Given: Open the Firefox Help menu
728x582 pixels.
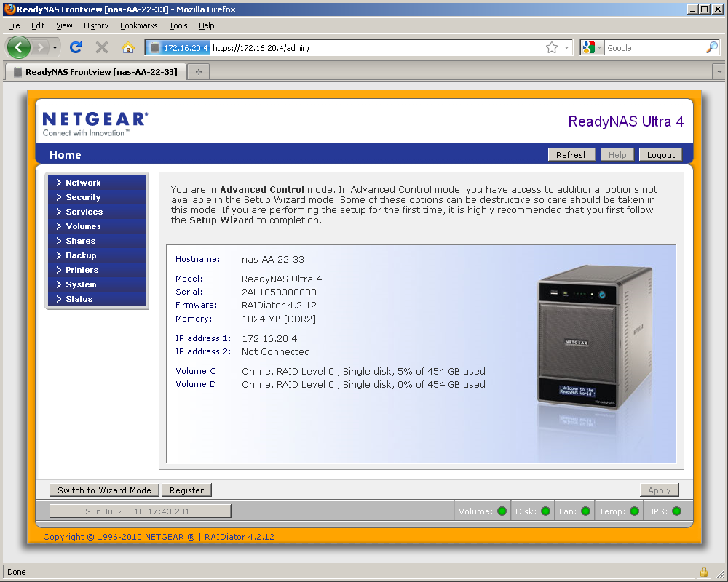Looking at the screenshot, I should click(207, 25).
